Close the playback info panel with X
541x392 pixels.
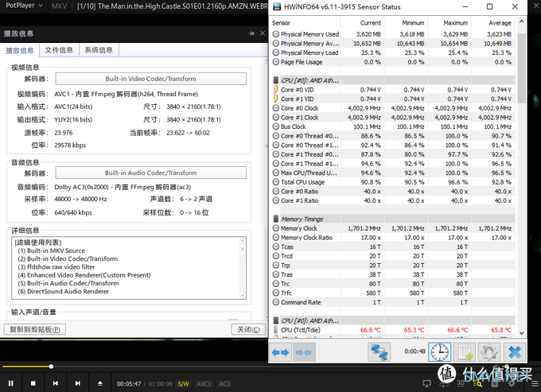263,33
